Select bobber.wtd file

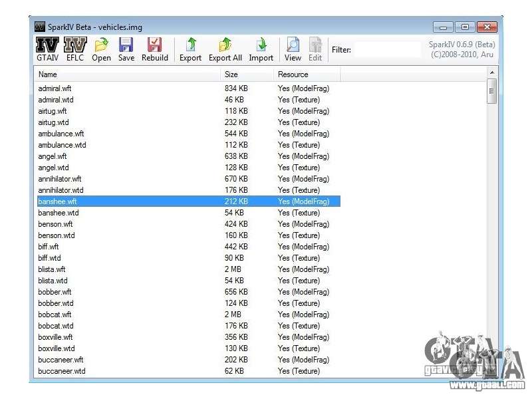tap(56, 303)
